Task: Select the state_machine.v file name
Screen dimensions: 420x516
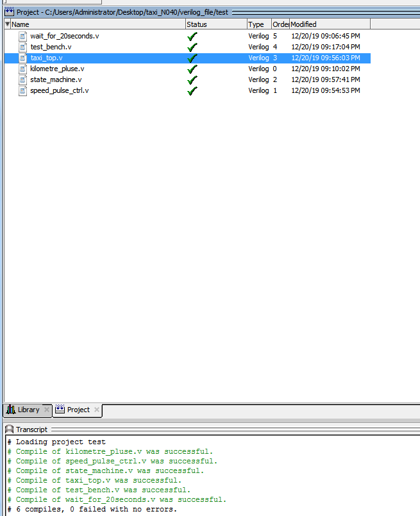Action: click(x=56, y=79)
